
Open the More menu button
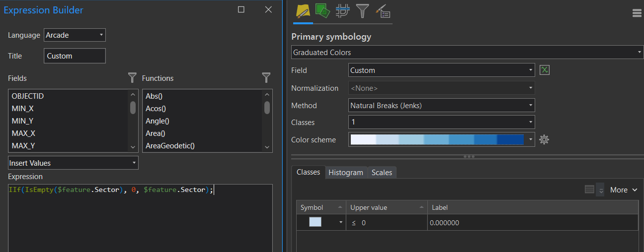[x=623, y=190]
